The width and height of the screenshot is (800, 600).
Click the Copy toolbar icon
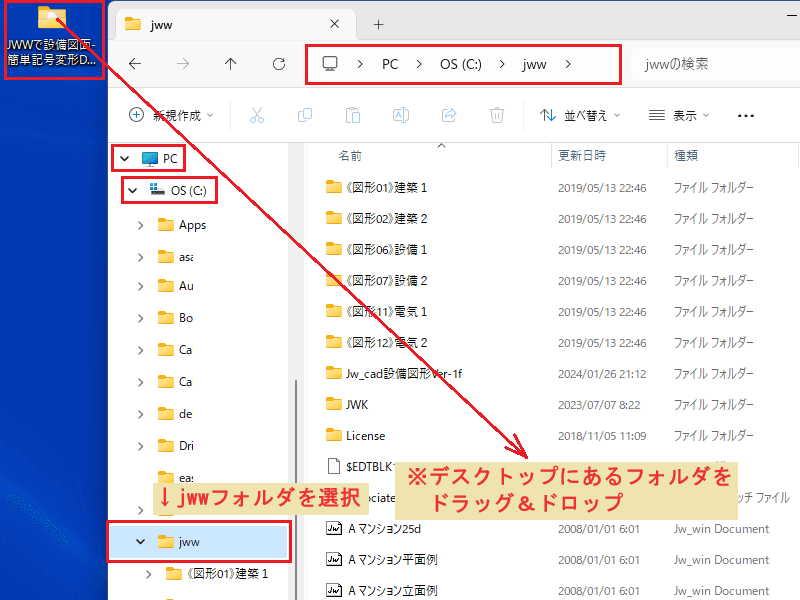(x=305, y=116)
